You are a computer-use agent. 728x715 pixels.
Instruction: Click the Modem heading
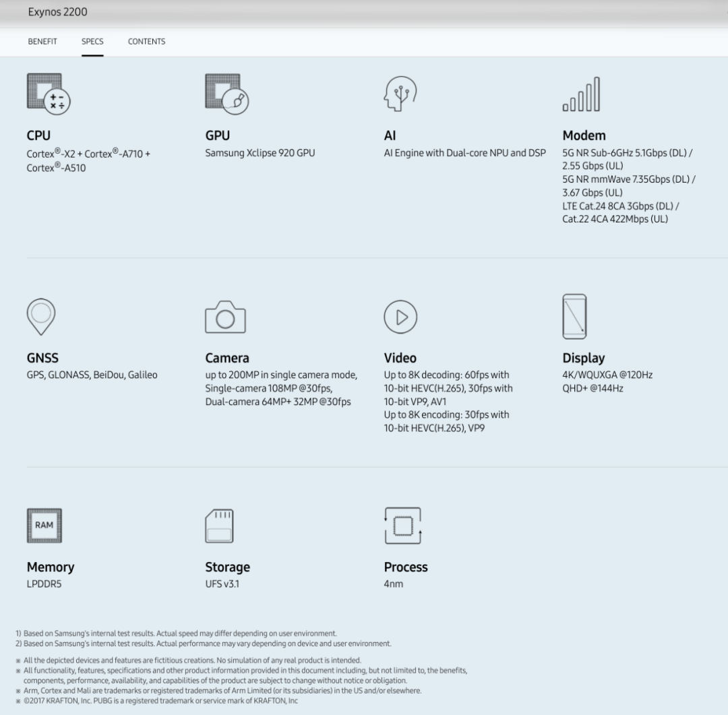pos(584,135)
